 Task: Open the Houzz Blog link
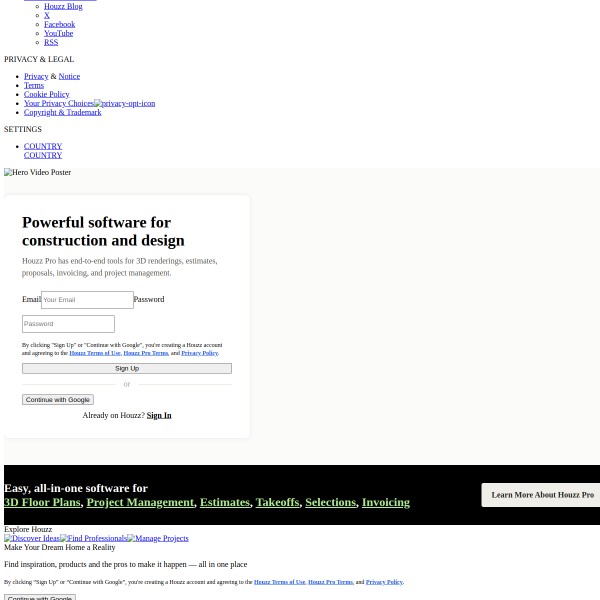(x=63, y=6)
